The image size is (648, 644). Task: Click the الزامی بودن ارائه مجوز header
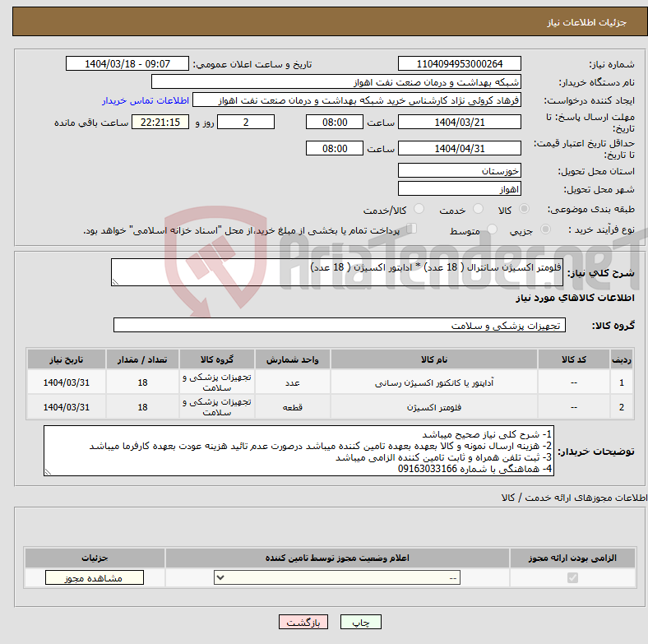tap(572, 558)
